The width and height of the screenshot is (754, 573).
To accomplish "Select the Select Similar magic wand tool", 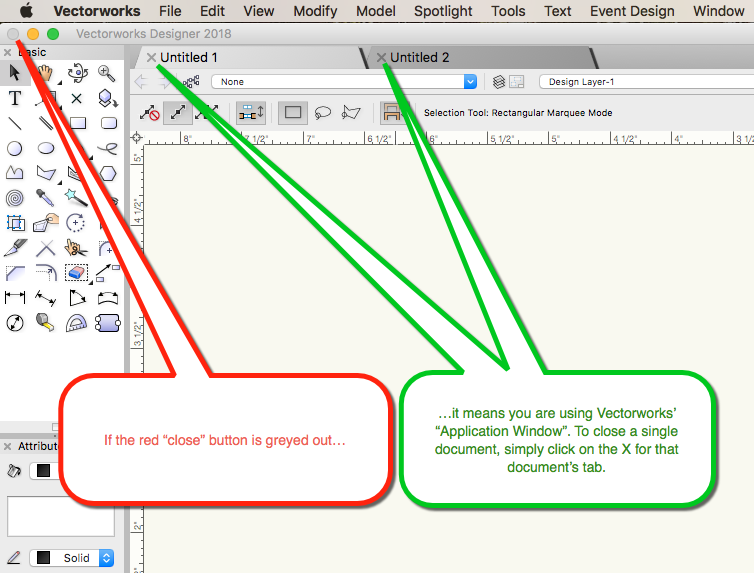I will (x=76, y=197).
